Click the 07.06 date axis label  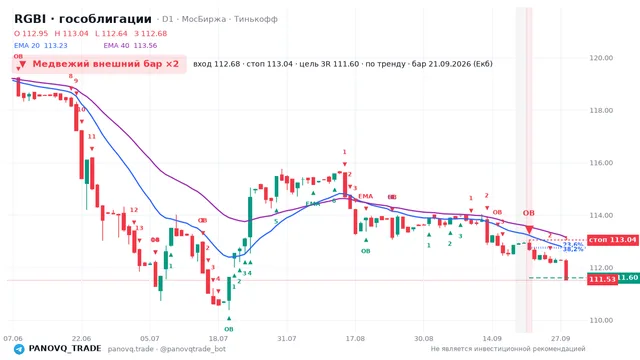tap(13, 338)
